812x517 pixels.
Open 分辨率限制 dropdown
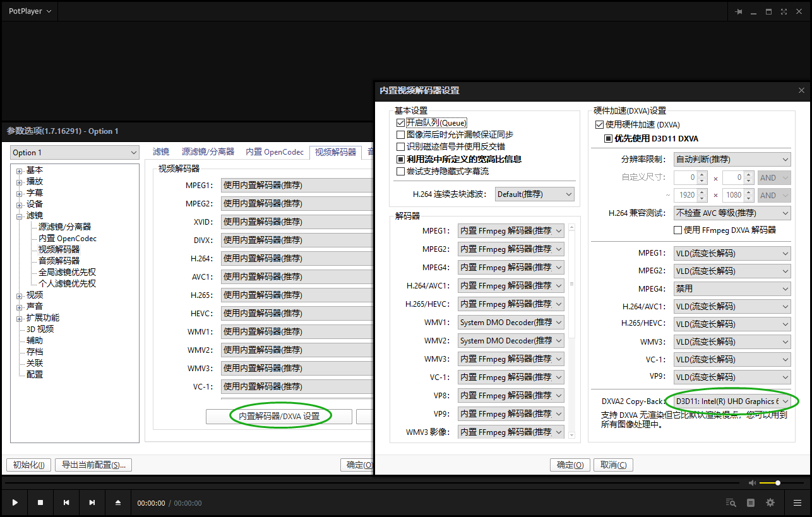coord(732,160)
